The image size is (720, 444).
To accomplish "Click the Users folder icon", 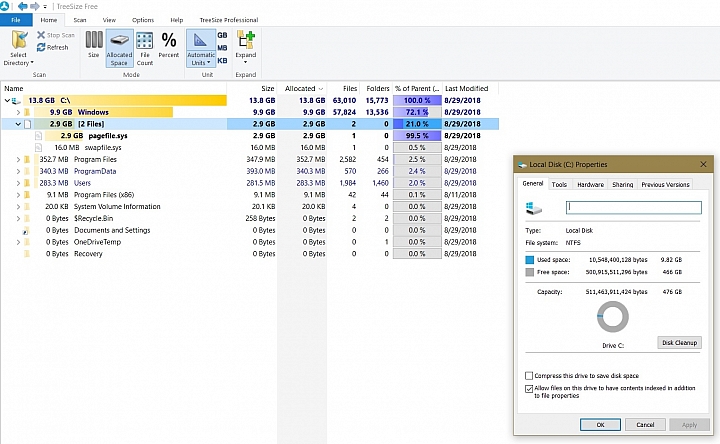I will [x=27, y=183].
